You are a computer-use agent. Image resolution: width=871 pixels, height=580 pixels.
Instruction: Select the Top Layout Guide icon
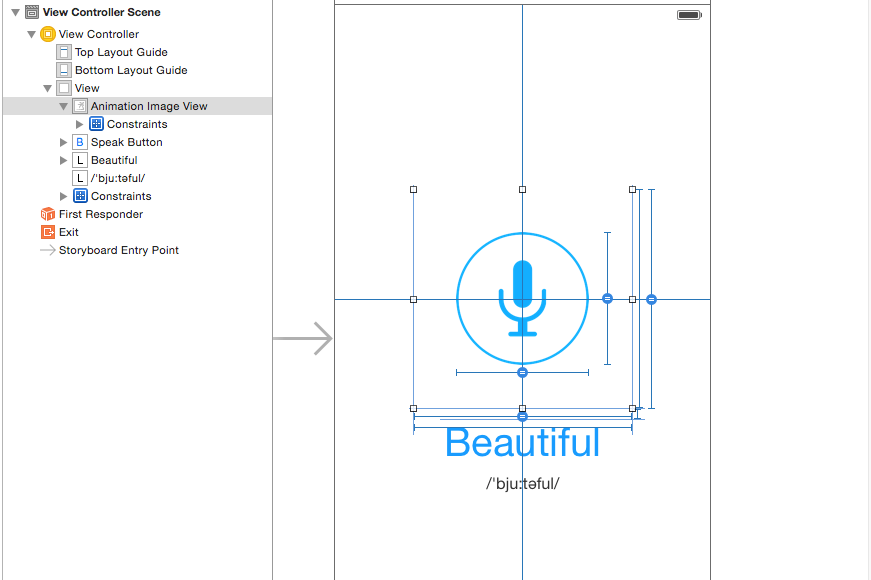click(64, 52)
